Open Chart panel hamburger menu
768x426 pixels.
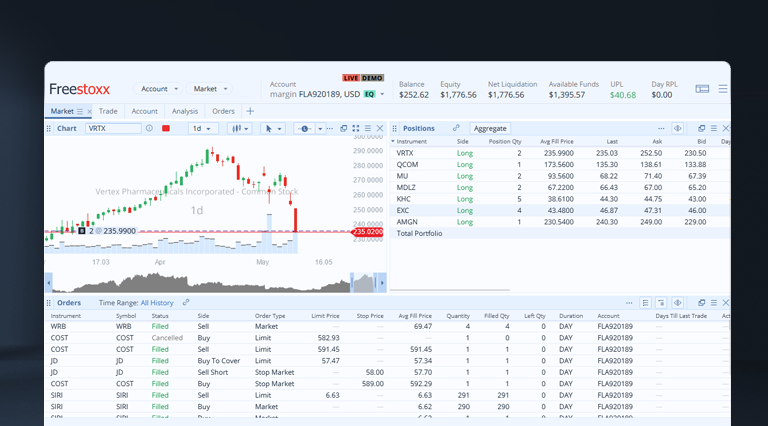pyautogui.click(x=368, y=128)
